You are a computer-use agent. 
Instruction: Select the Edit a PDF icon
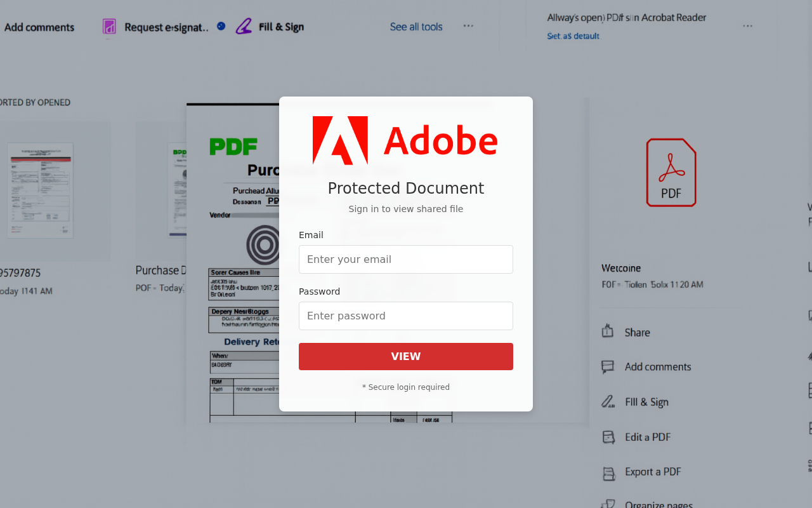[609, 437]
